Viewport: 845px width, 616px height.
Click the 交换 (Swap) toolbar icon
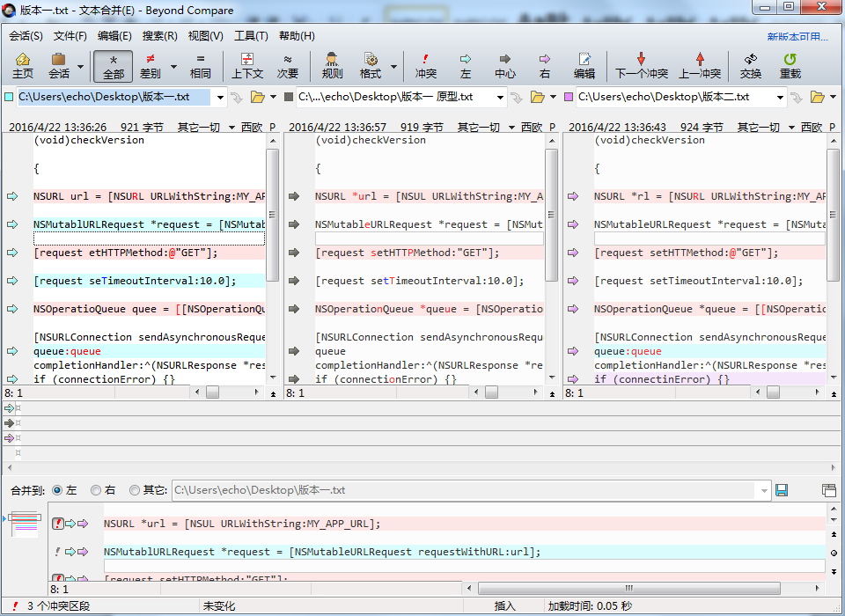coord(751,65)
